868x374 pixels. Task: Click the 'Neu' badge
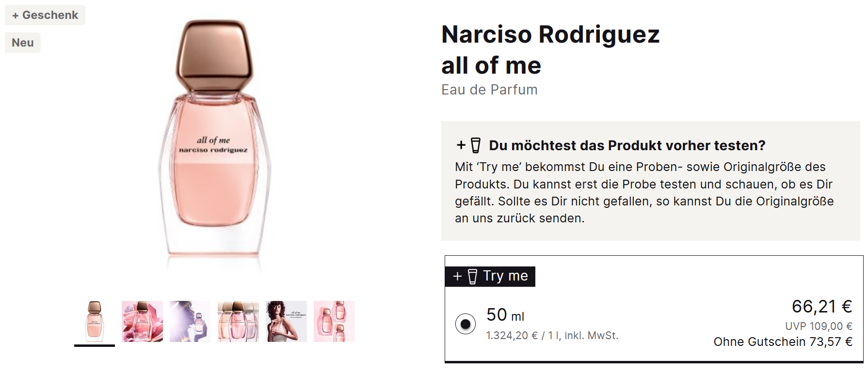(23, 43)
